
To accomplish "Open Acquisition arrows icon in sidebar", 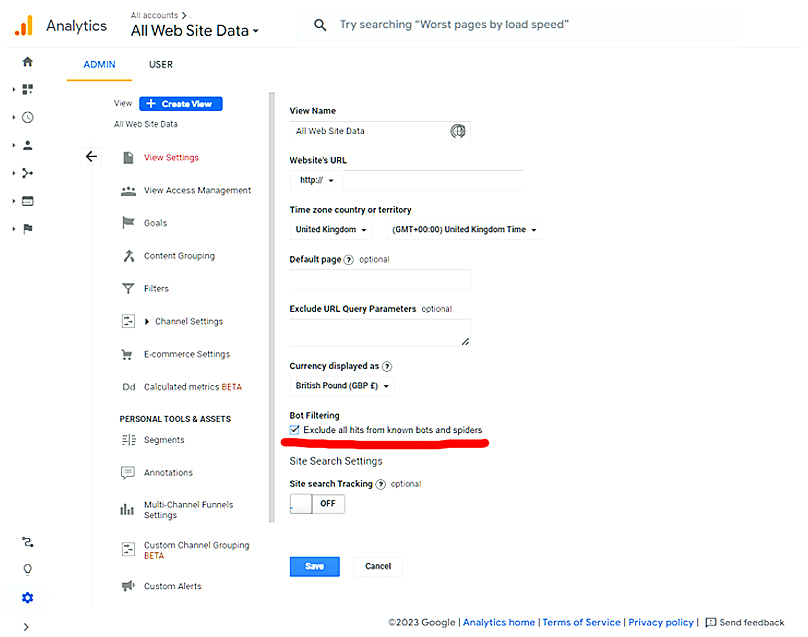I will (x=28, y=173).
